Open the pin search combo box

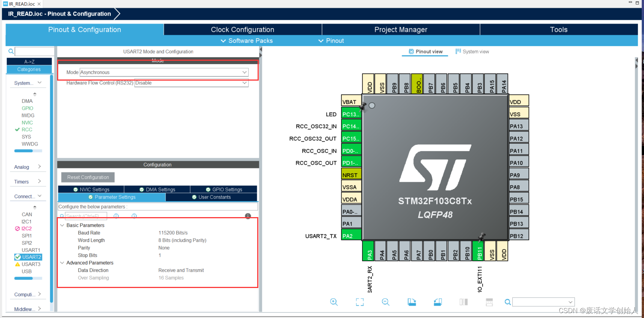(x=543, y=302)
